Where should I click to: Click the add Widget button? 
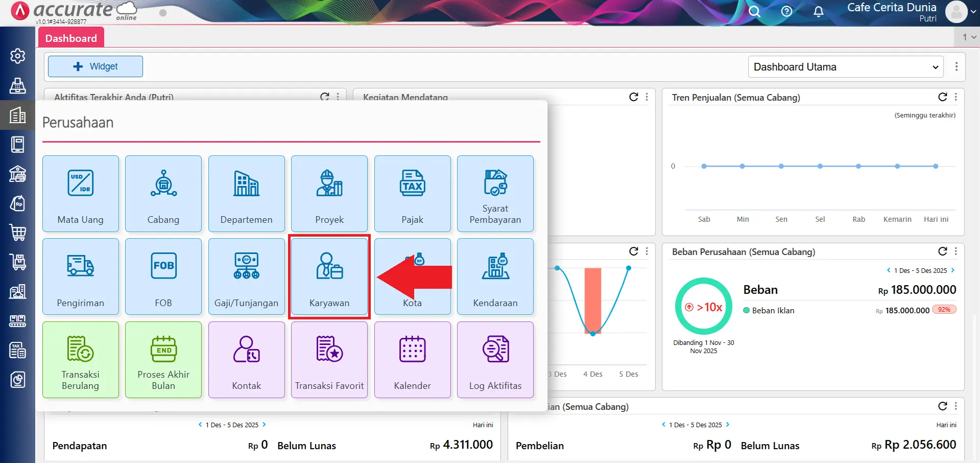click(x=95, y=66)
